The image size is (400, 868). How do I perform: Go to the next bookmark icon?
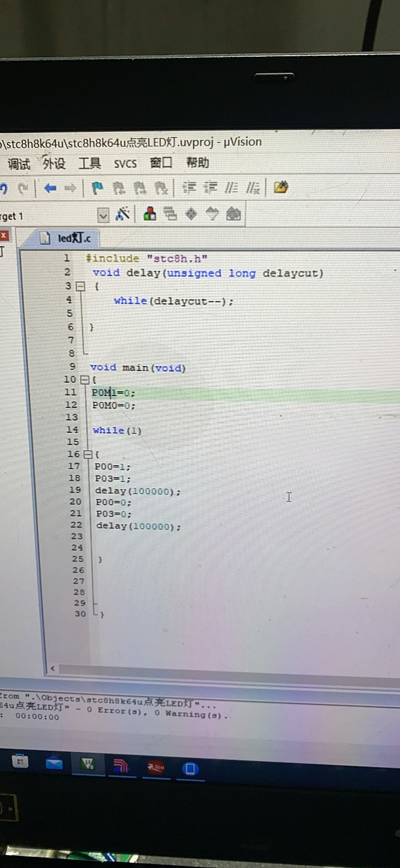tap(140, 188)
